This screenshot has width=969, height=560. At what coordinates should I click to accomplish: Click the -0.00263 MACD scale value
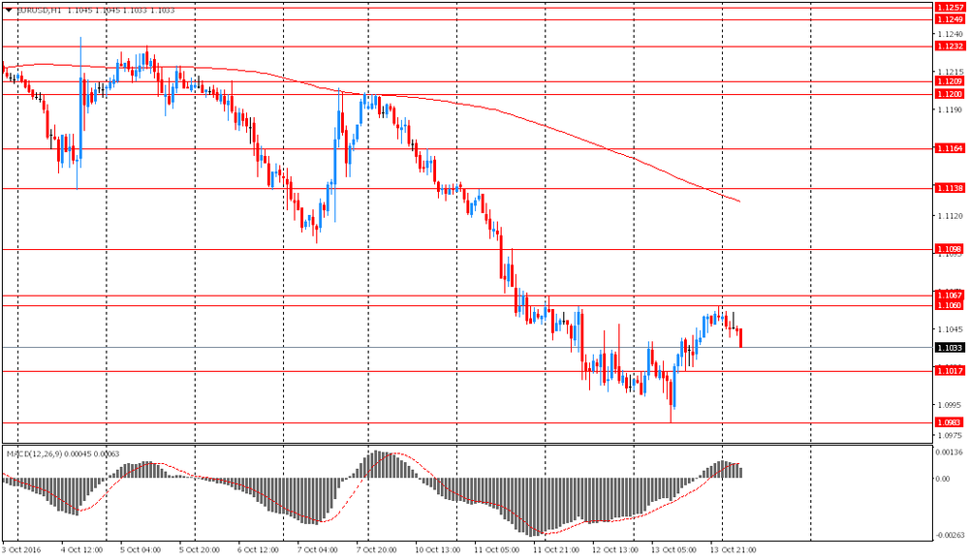click(950, 536)
